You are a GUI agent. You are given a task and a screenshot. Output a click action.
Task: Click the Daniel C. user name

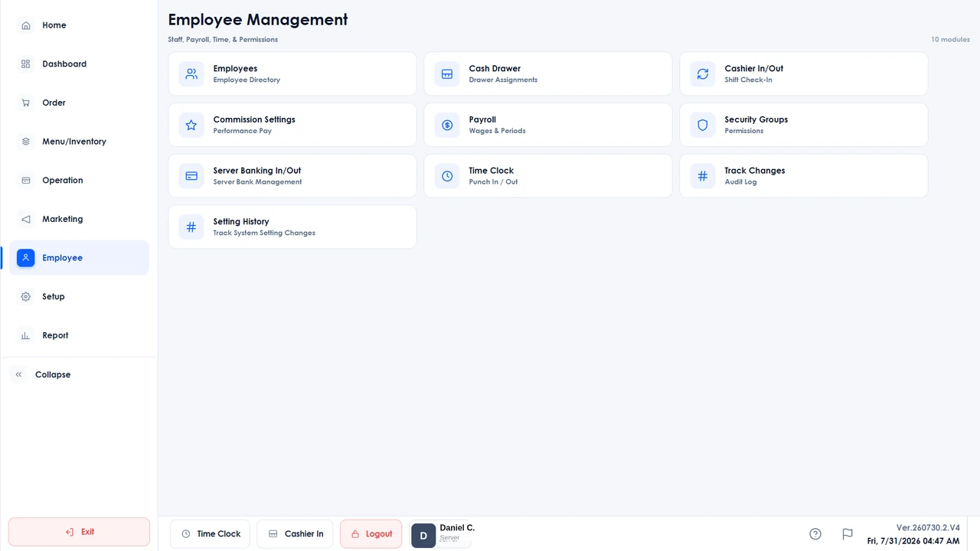457,528
